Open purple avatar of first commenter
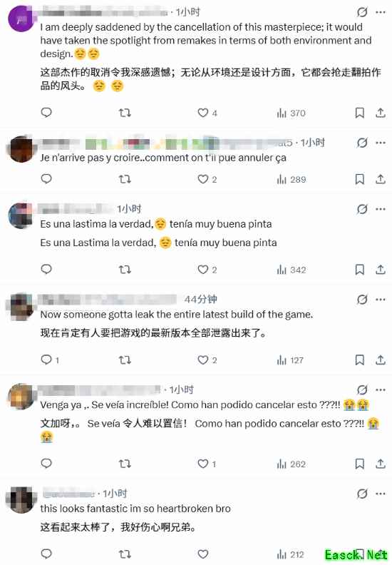The width and height of the screenshot is (392, 565). pyautogui.click(x=21, y=19)
